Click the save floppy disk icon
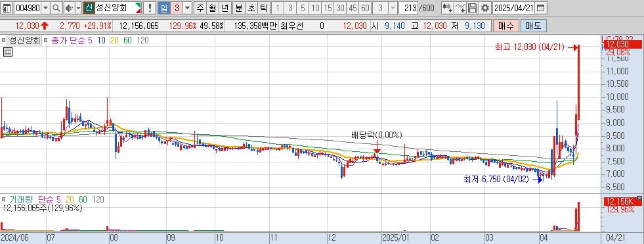 [x=473, y=8]
